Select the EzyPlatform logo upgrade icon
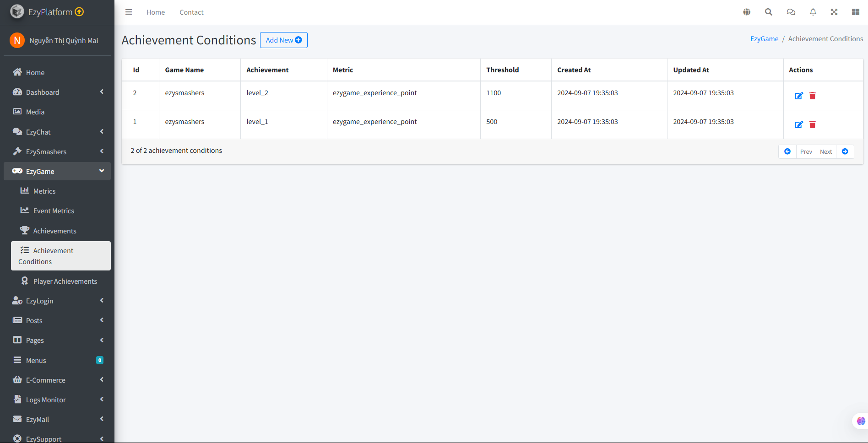Image resolution: width=868 pixels, height=443 pixels. click(80, 11)
